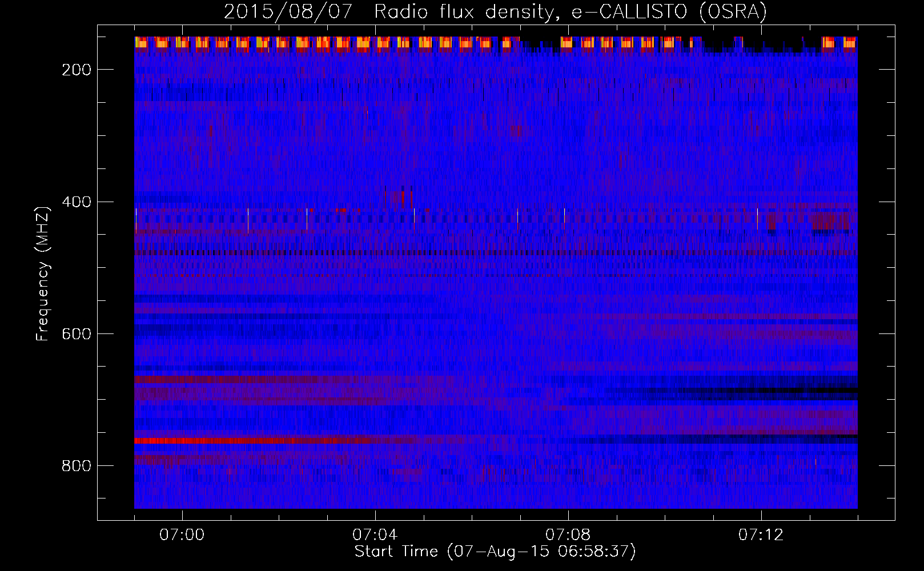The image size is (924, 571).
Task: Click the 800 frequency tick label
Action: [77, 466]
